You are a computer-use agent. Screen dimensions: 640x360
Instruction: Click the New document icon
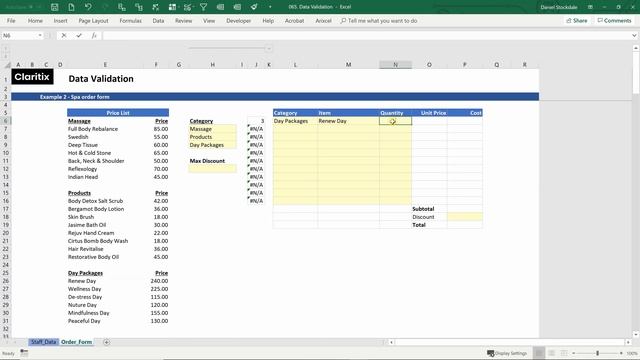[x=71, y=7]
